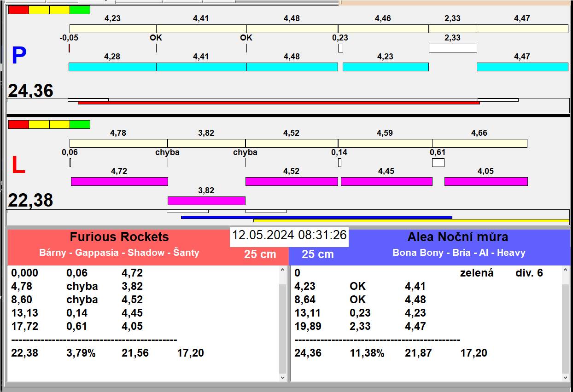The width and height of the screenshot is (573, 392).
Task: Click the white 2,33 changeover box in lane P
Action: pyautogui.click(x=453, y=48)
